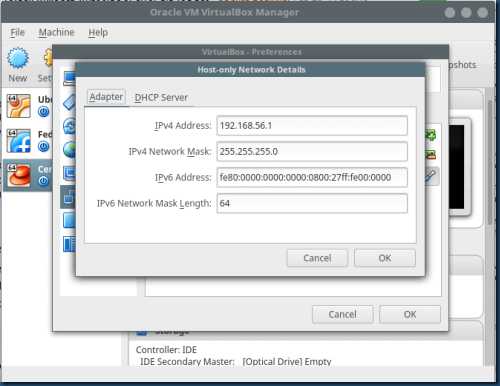
Task: Open the File menu
Action: pyautogui.click(x=17, y=32)
